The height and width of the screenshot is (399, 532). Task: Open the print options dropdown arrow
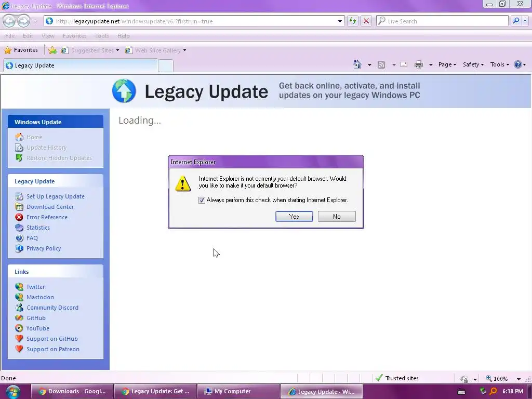pos(431,64)
